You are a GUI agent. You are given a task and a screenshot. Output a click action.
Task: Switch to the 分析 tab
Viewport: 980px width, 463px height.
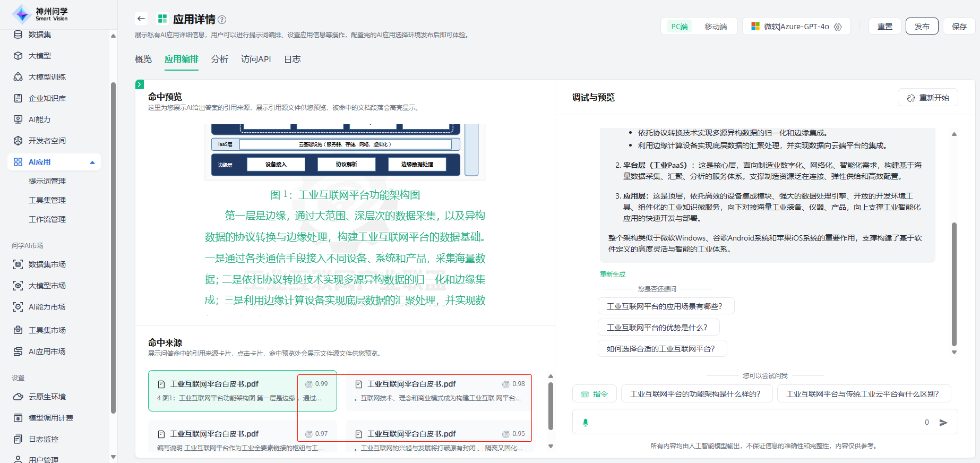tap(219, 59)
